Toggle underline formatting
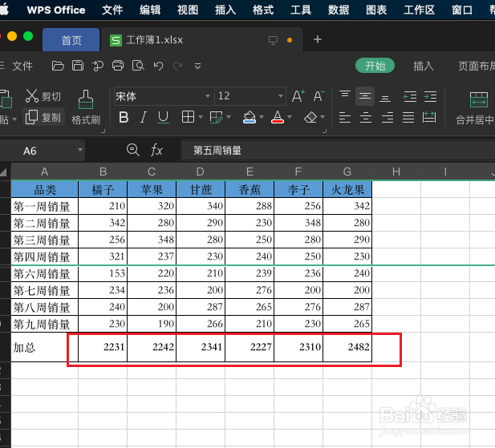The width and height of the screenshot is (495, 448). point(163,117)
